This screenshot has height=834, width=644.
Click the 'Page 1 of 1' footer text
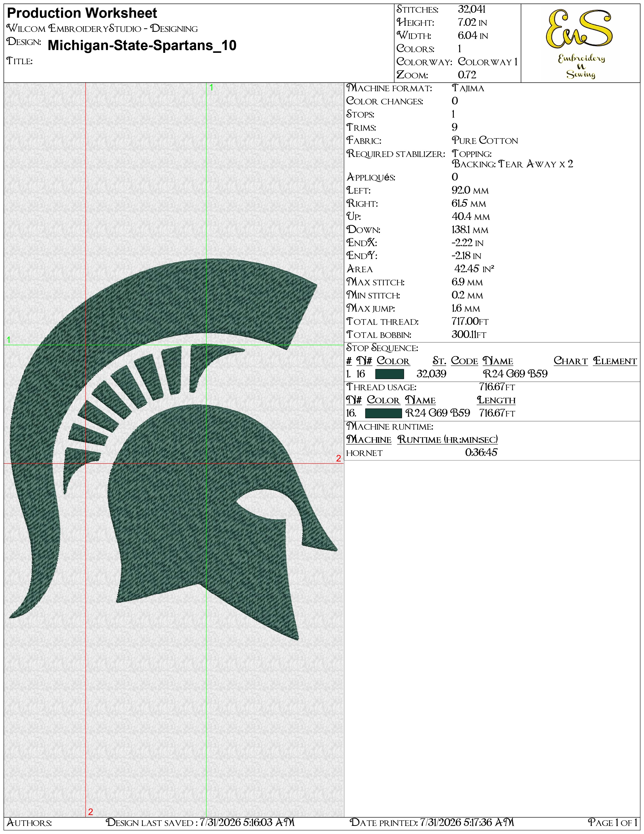tap(613, 822)
